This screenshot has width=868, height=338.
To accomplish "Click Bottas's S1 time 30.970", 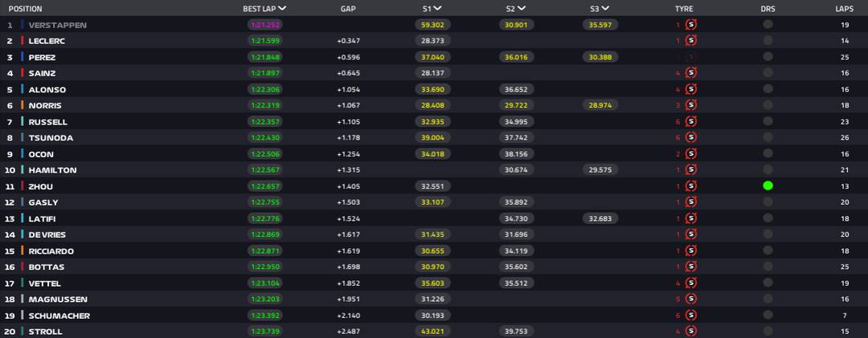I will coord(433,267).
